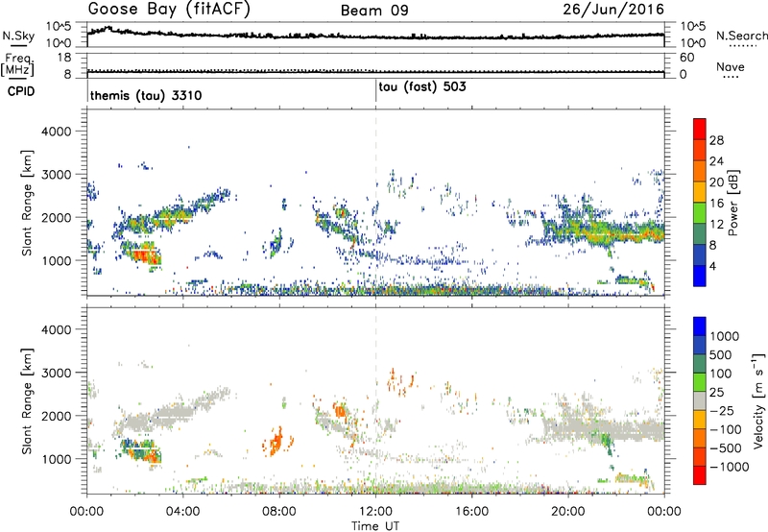The image size is (768, 532).
Task: Click the blue top of the Velocity colorbar
Action: click(700, 326)
